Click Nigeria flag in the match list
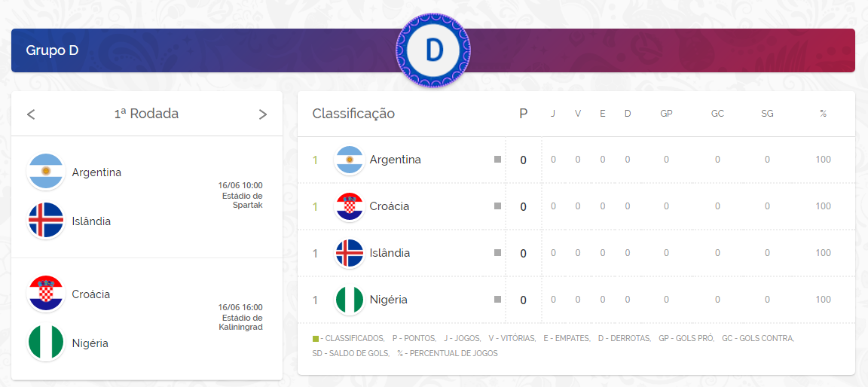 point(46,343)
